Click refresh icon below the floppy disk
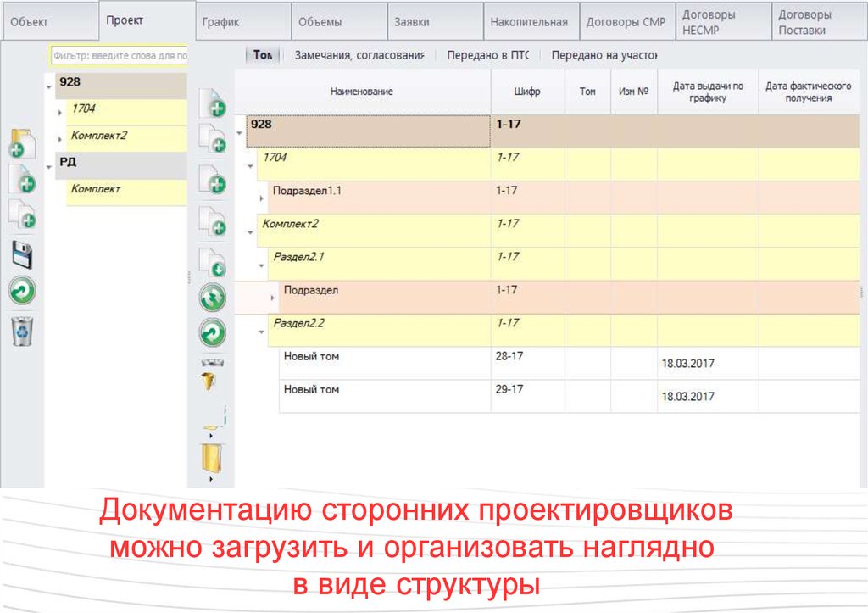This screenshot has width=868, height=613. [x=22, y=292]
